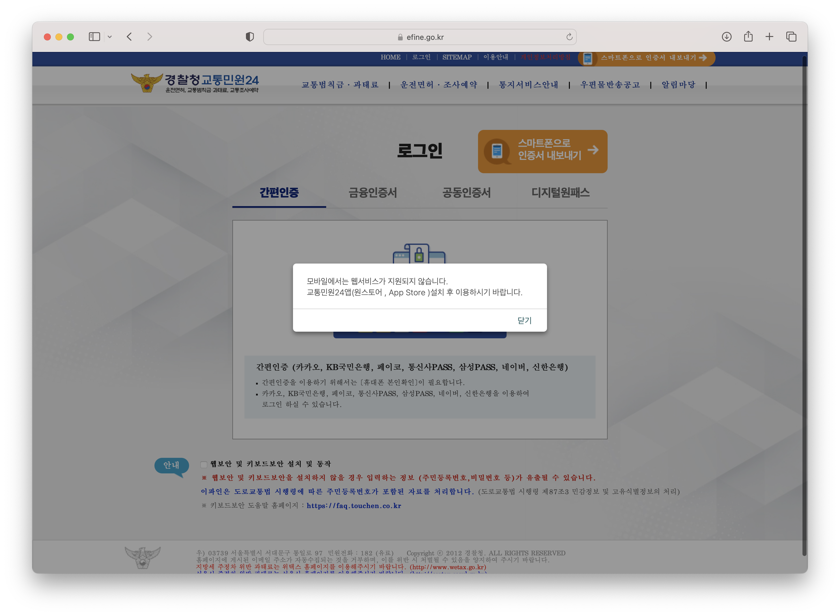The width and height of the screenshot is (840, 616).
Task: Click the large orange 스마트폰으로 인증서 내보내기 button
Action: tap(542, 151)
